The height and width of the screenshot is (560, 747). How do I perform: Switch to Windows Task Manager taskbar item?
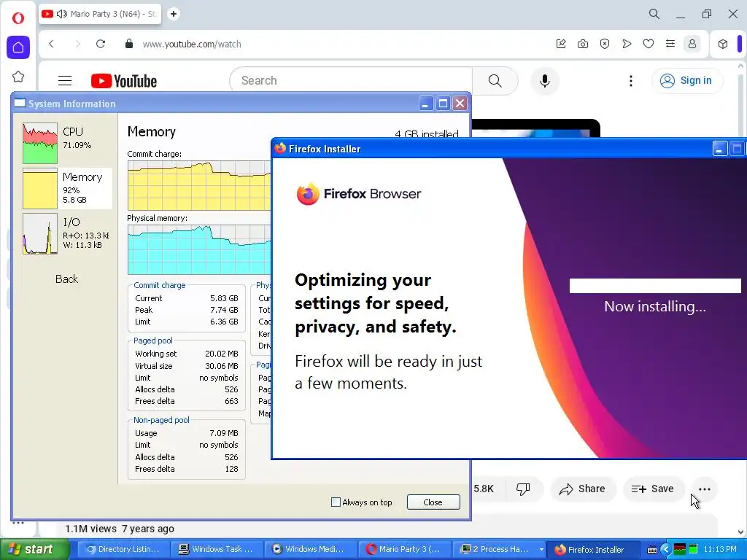[x=216, y=549]
